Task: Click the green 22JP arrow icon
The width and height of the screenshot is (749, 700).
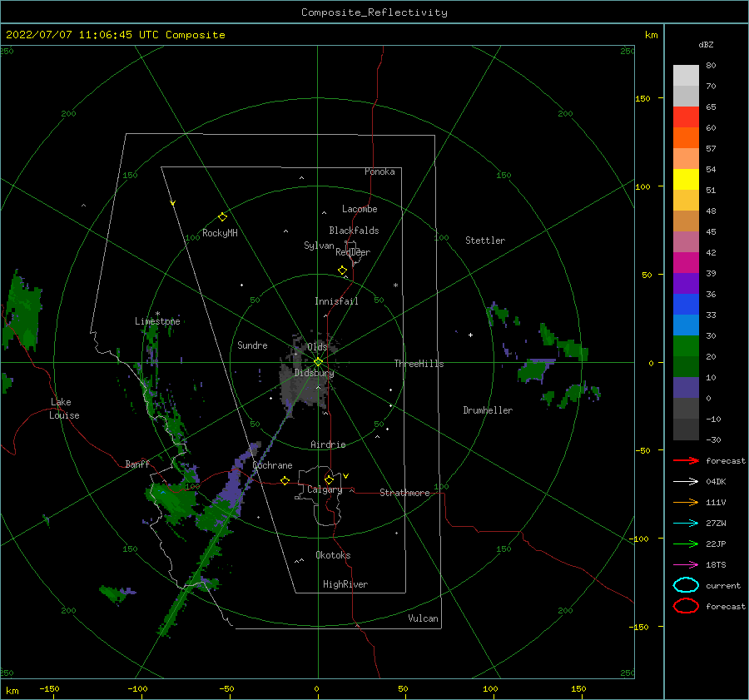Action: [686, 544]
